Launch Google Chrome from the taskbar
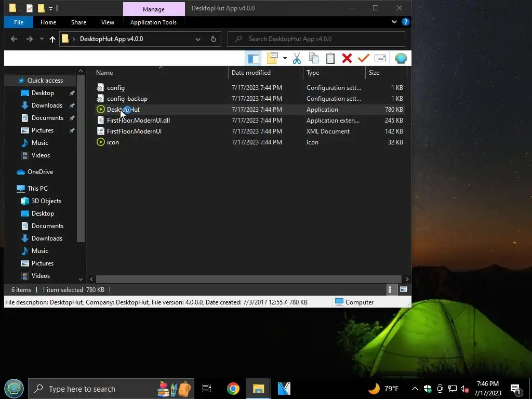532x399 pixels. 233,389
